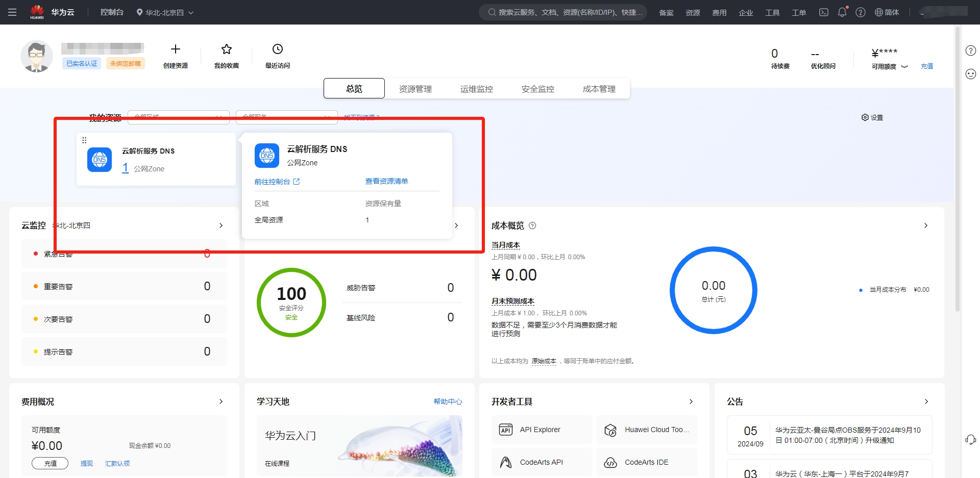Open the 工具 top menu
The width and height of the screenshot is (980, 478).
coord(772,13)
